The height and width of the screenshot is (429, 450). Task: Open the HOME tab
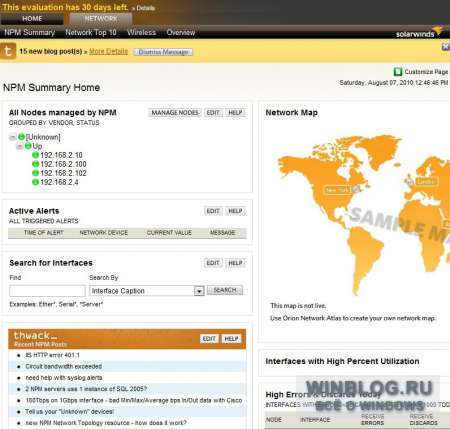tap(32, 19)
